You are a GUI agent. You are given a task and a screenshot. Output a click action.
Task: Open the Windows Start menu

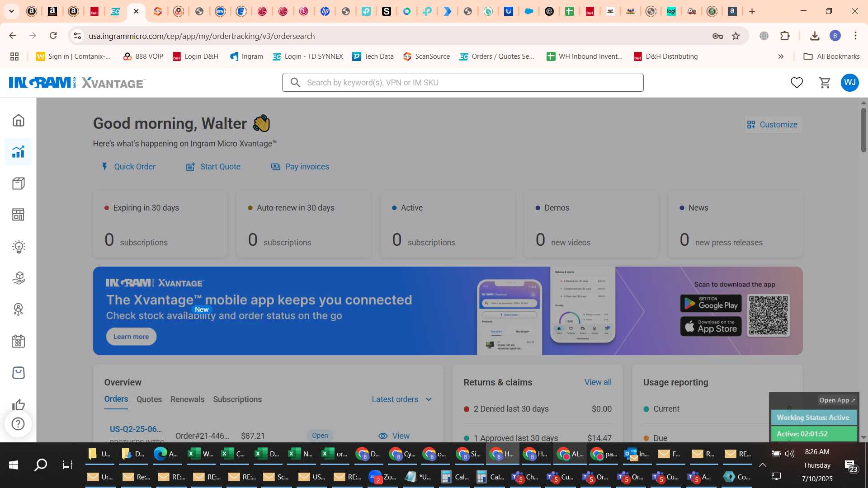click(x=14, y=465)
